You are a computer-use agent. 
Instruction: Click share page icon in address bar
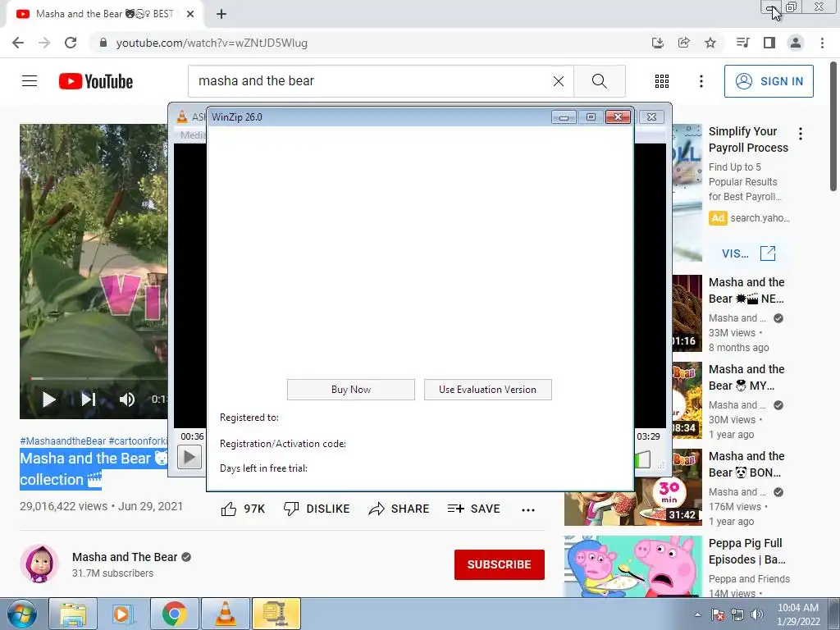tap(683, 43)
